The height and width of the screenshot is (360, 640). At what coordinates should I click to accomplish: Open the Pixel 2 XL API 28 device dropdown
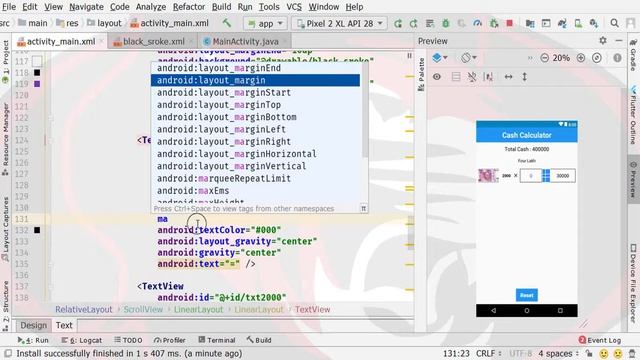[x=340, y=23]
